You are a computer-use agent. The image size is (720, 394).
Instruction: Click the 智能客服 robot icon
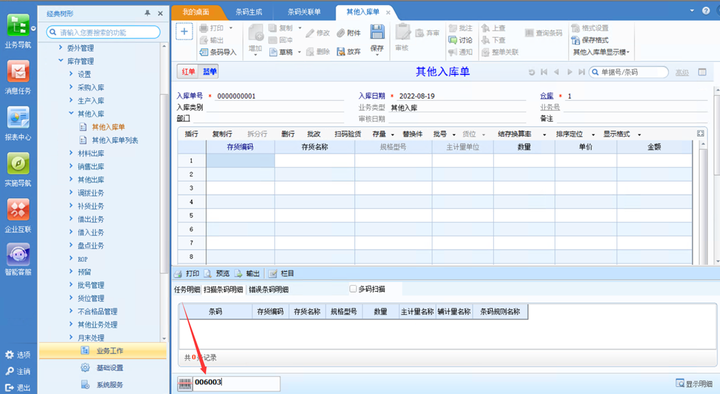click(x=18, y=254)
